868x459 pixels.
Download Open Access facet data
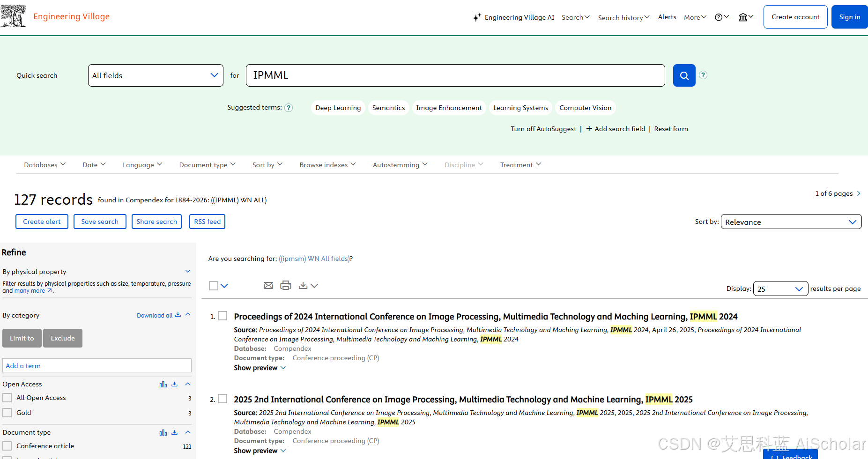click(175, 384)
